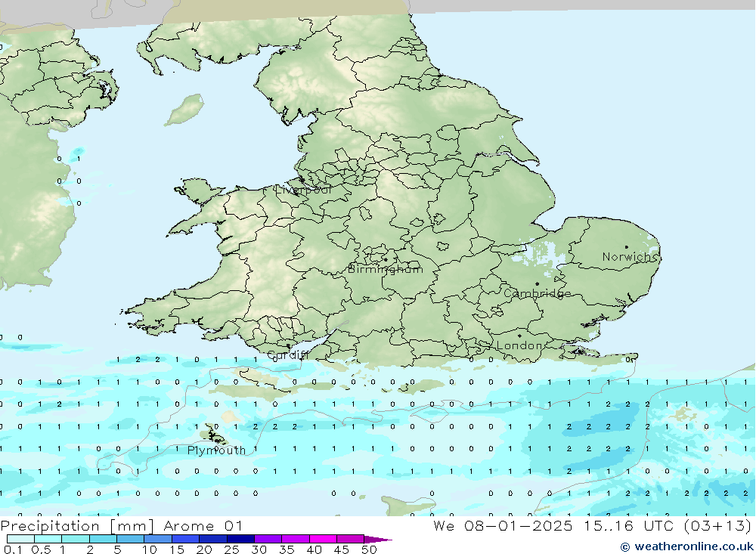The image size is (756, 554).
Task: Click the legend value "0.1"
Action: pyautogui.click(x=13, y=549)
